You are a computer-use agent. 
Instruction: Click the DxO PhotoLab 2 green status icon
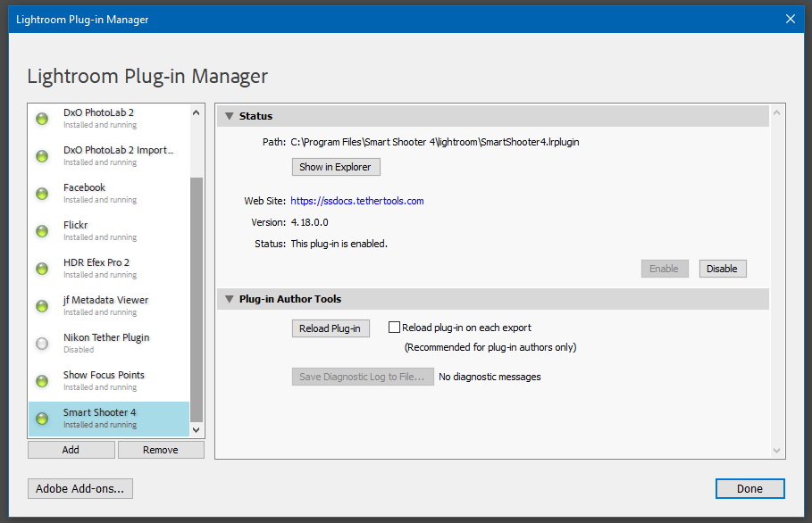click(x=42, y=119)
